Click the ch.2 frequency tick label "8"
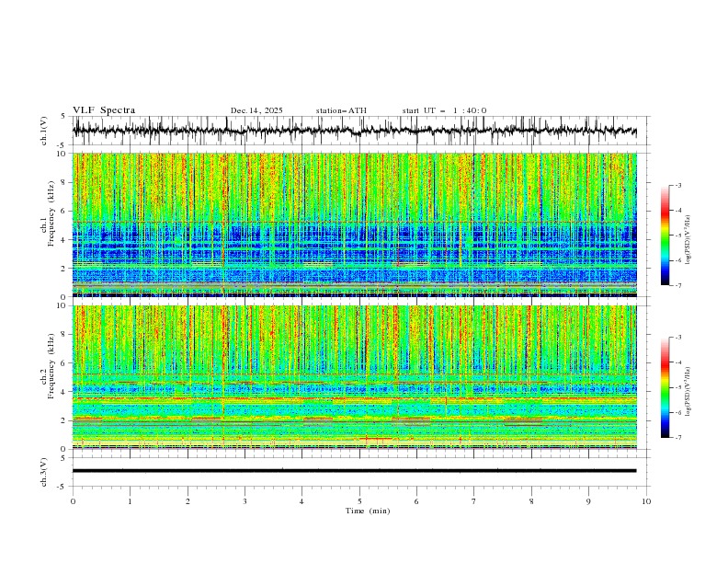 tap(64, 335)
